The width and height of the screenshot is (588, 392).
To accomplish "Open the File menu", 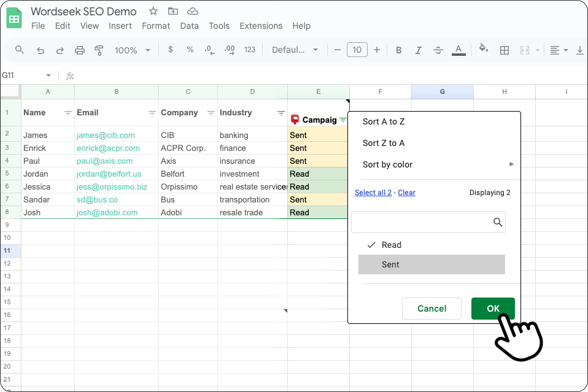I will coord(38,26).
